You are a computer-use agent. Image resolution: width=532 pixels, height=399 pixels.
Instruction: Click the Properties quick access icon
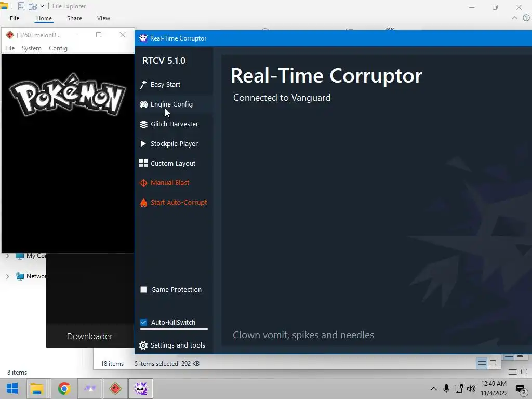click(x=21, y=6)
